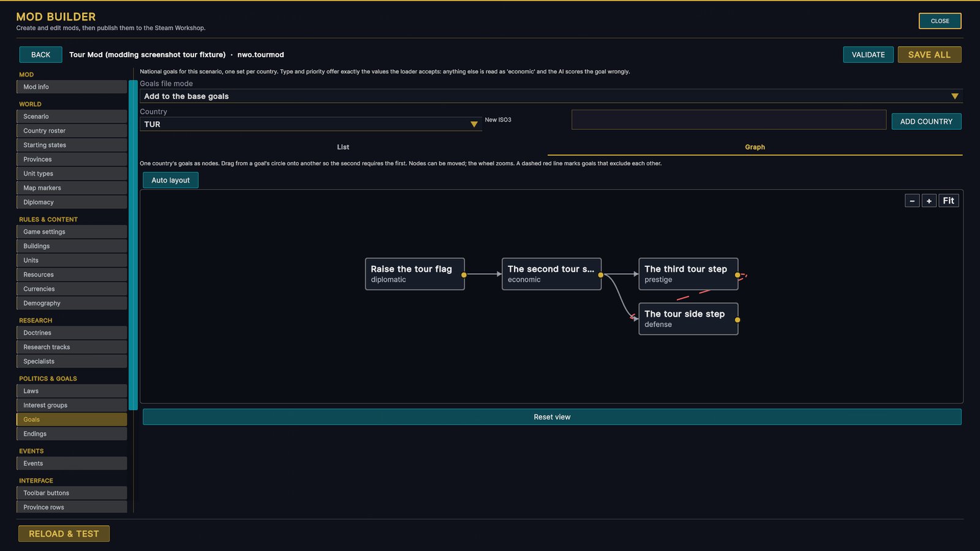Open Country roster section

72,130
